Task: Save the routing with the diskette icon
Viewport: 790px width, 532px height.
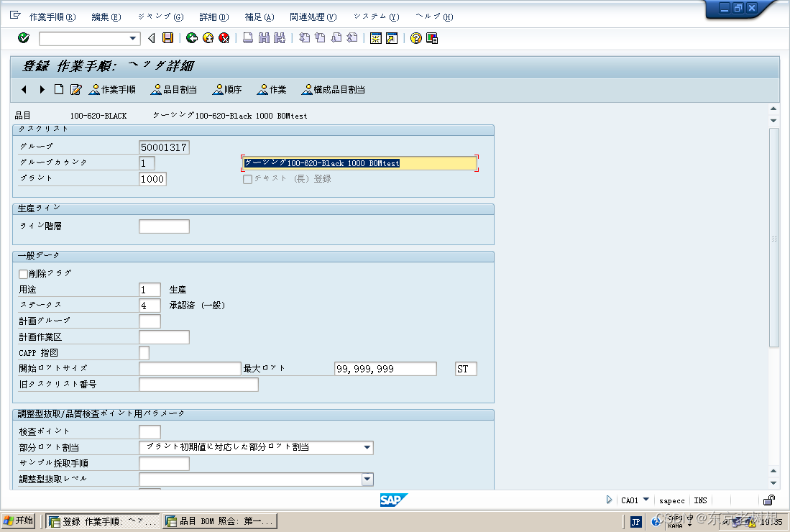Action: 166,38
